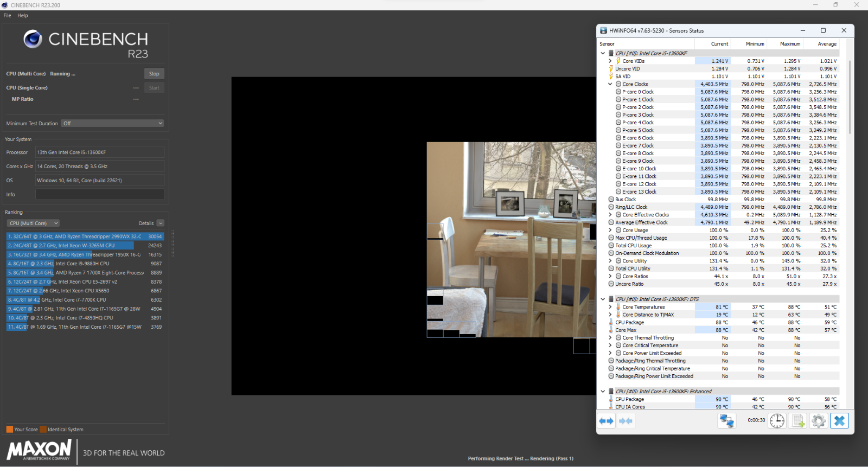Toggle the ranking Details button
Viewport: 868px width, 467px height.
click(161, 223)
